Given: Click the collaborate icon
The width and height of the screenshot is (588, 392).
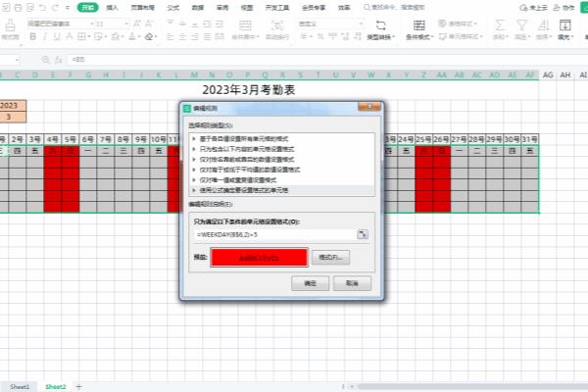Looking at the screenshot, I should [x=557, y=8].
